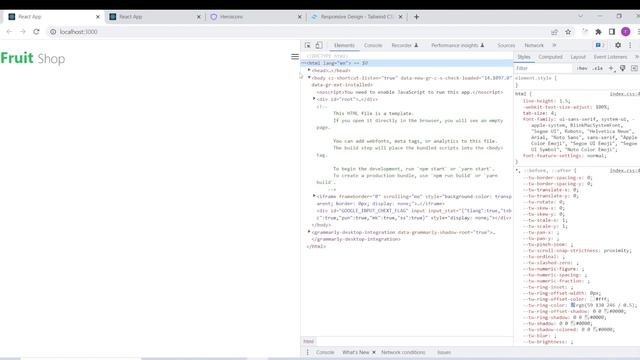Click the blue issues counter badge
The width and height of the screenshot is (640, 360).
click(600, 45)
